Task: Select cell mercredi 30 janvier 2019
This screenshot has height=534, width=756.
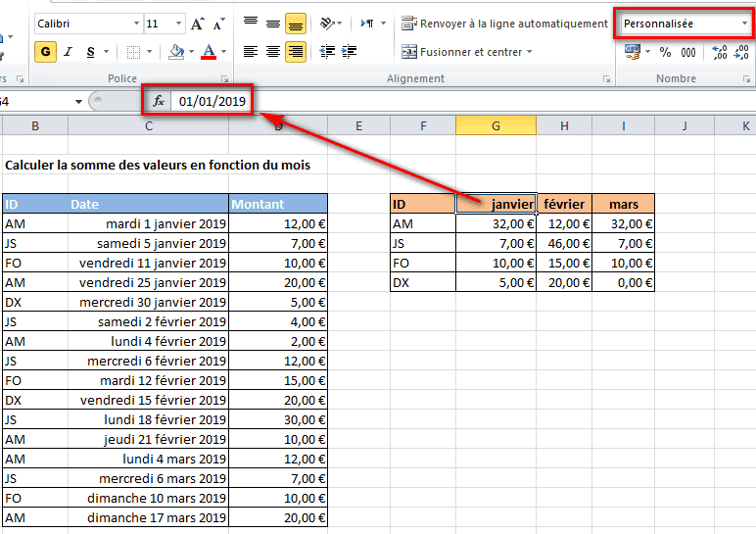Action: click(x=149, y=303)
